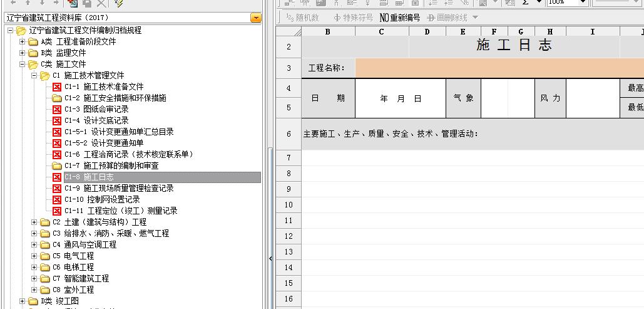Select column header C in spreadsheet
The height and width of the screenshot is (309, 644).
[x=382, y=31]
